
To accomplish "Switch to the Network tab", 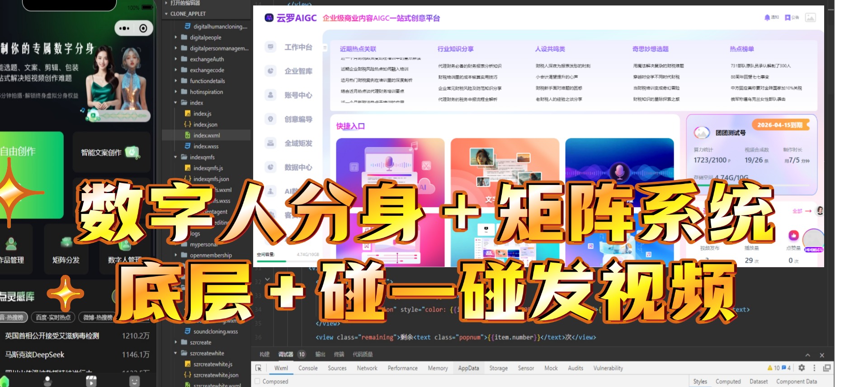I will coord(367,368).
